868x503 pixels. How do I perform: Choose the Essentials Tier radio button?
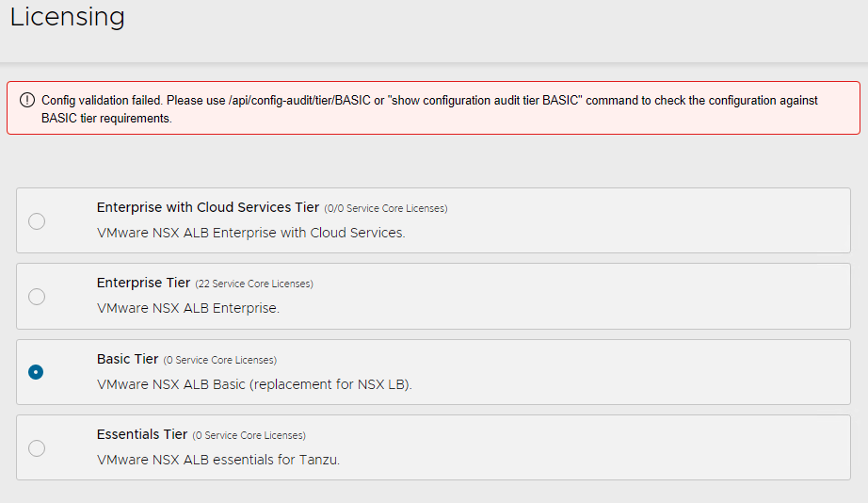click(37, 447)
